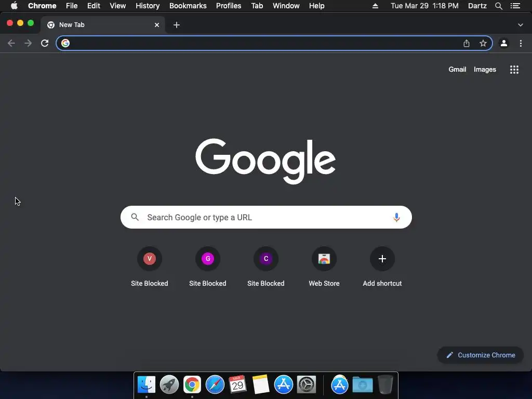The height and width of the screenshot is (399, 532).
Task: Click the Google icon in the address bar
Action: click(x=65, y=43)
